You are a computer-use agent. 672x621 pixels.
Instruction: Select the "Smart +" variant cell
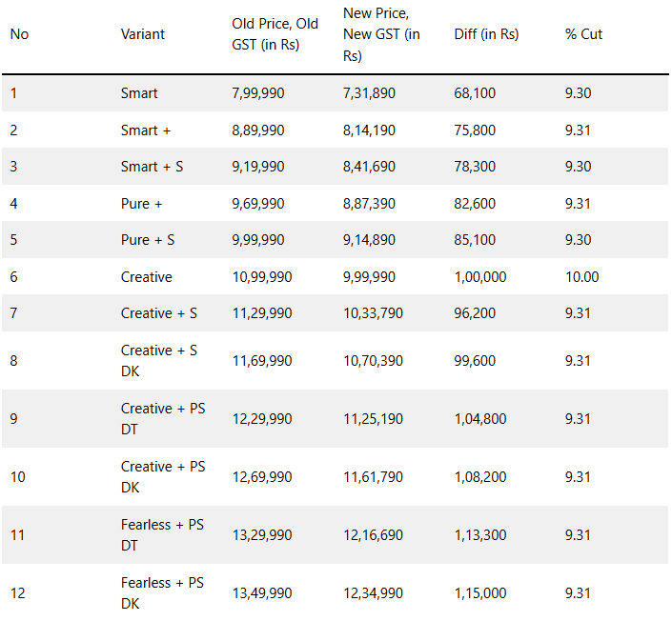[x=146, y=130]
